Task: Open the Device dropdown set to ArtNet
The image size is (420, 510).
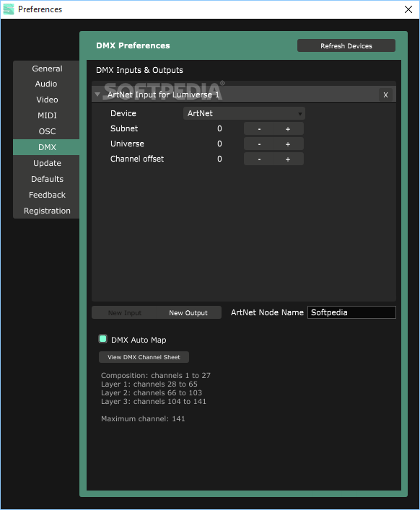Action: 244,113
